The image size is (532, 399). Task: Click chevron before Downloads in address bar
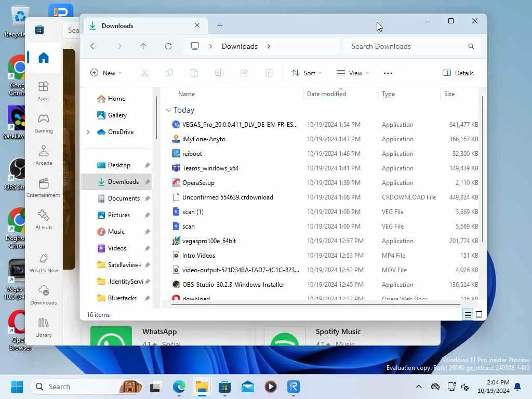tap(210, 46)
